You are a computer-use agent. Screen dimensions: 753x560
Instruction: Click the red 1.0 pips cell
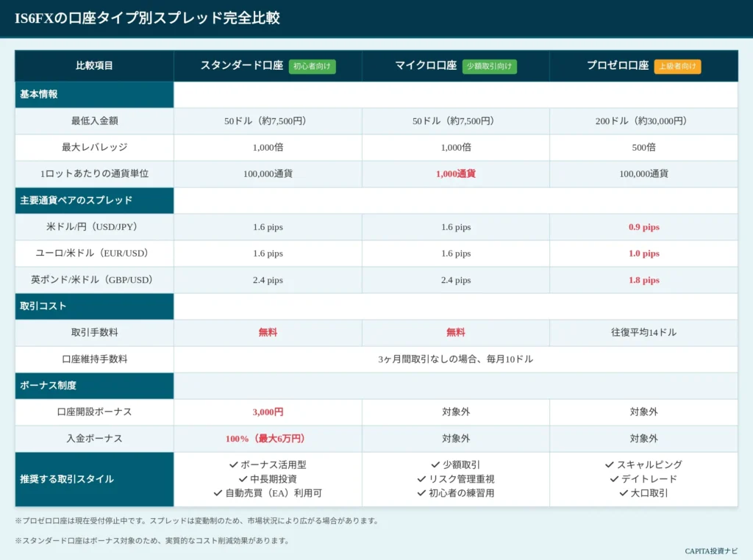tap(644, 254)
